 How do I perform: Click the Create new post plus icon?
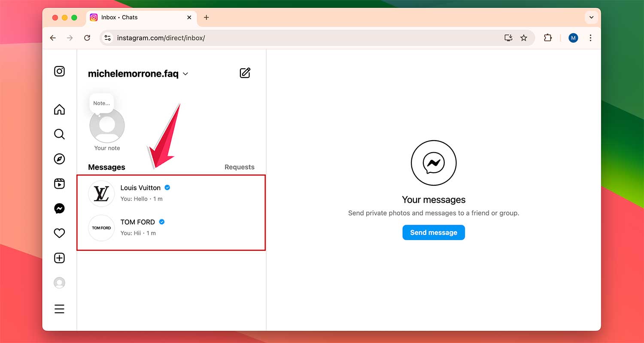(x=59, y=258)
